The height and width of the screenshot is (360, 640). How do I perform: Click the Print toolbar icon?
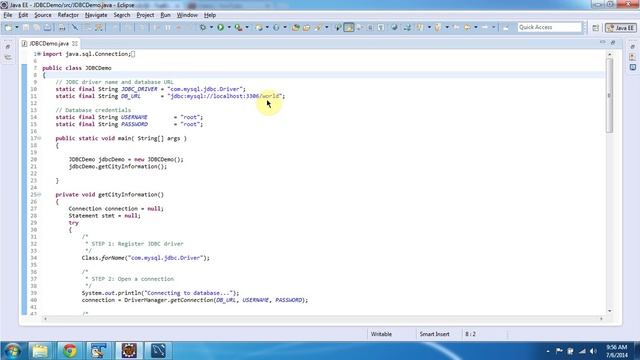[x=62, y=27]
